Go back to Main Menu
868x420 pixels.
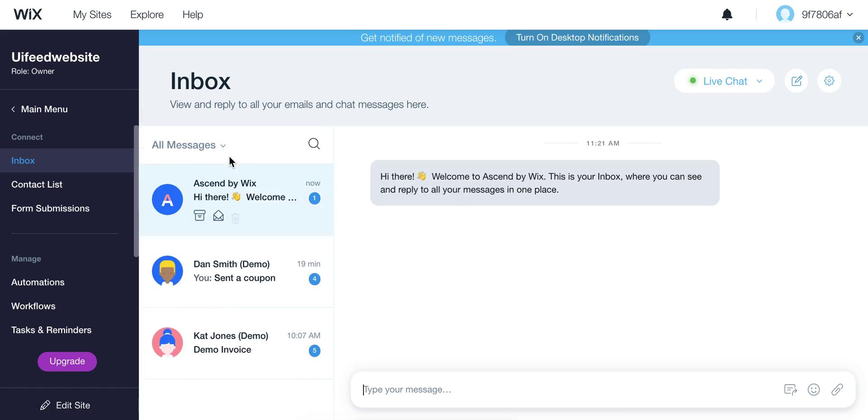(39, 109)
